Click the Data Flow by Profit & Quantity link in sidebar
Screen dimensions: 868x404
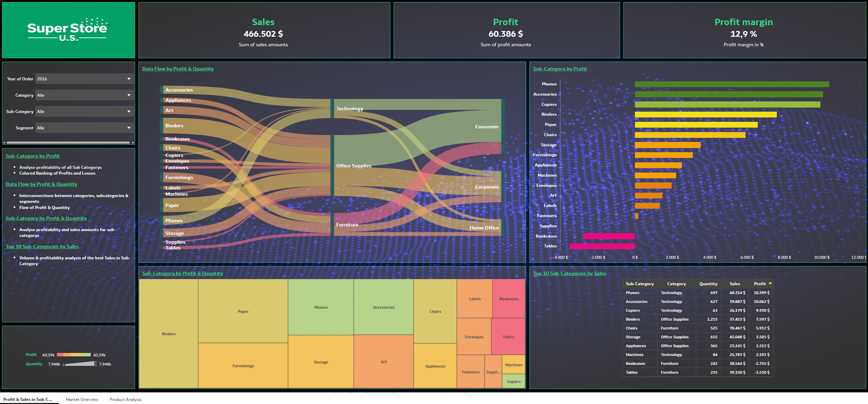(x=42, y=184)
